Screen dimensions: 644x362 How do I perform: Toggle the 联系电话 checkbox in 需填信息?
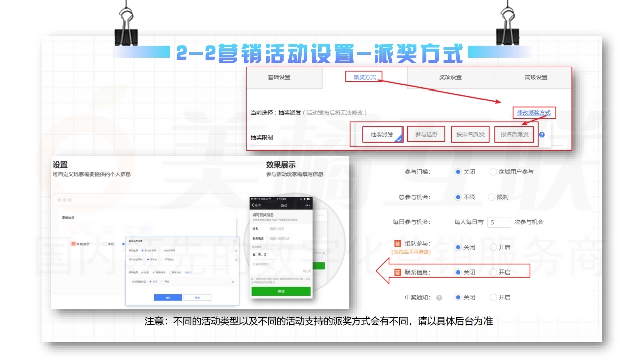(154, 272)
